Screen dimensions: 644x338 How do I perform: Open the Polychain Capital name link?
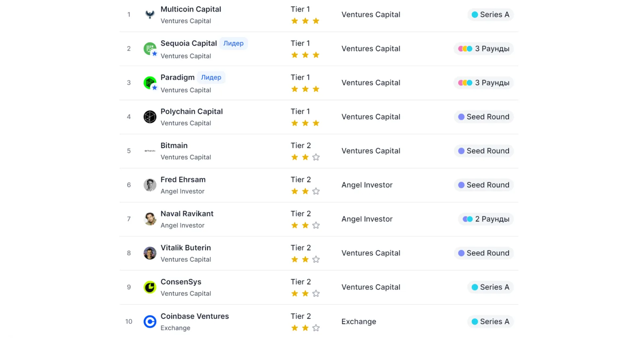[192, 112]
